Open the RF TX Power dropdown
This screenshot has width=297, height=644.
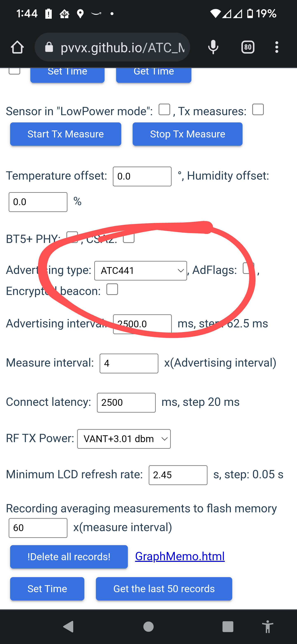pyautogui.click(x=124, y=439)
